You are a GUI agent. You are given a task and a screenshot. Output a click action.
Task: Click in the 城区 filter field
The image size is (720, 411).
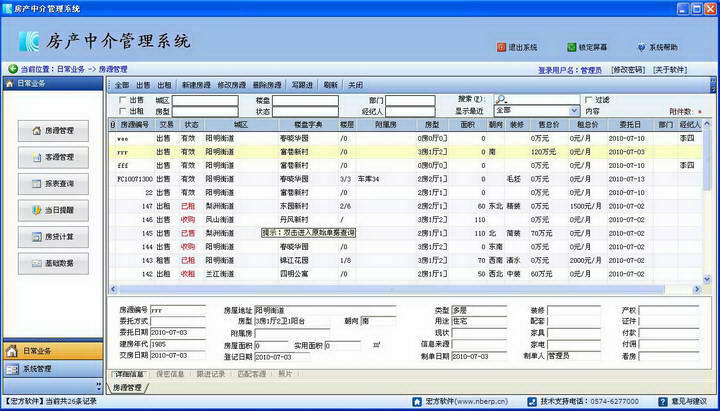[205, 100]
